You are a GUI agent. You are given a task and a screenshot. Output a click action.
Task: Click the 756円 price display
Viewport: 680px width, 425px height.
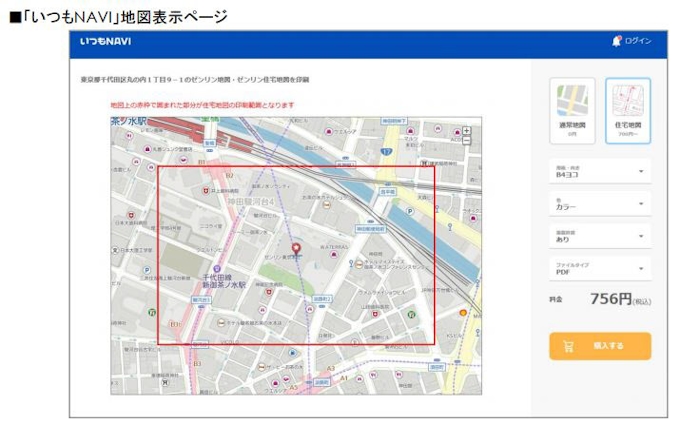pyautogui.click(x=612, y=298)
